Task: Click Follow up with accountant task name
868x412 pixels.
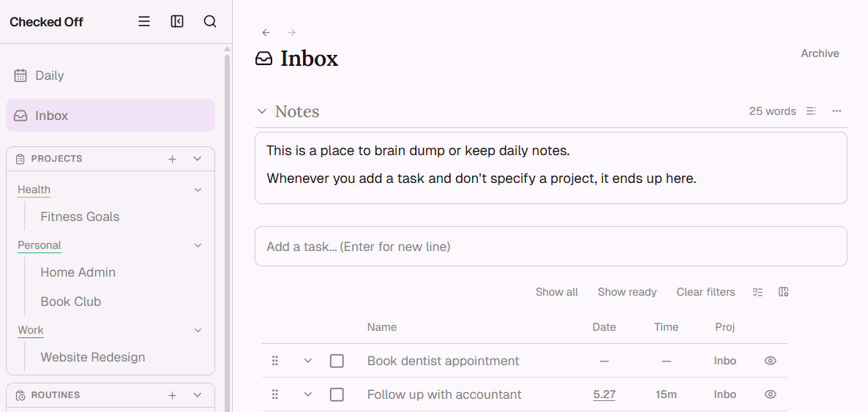Action: (x=444, y=395)
